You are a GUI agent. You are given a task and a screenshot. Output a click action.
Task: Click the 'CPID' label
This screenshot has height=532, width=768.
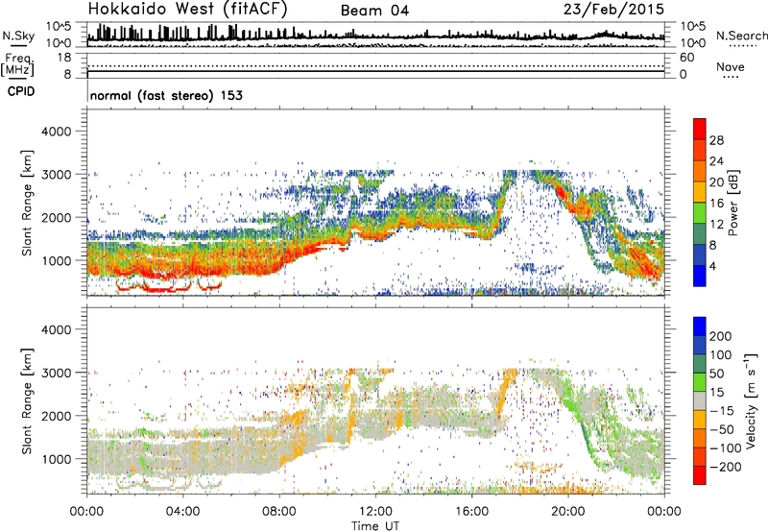(21, 91)
